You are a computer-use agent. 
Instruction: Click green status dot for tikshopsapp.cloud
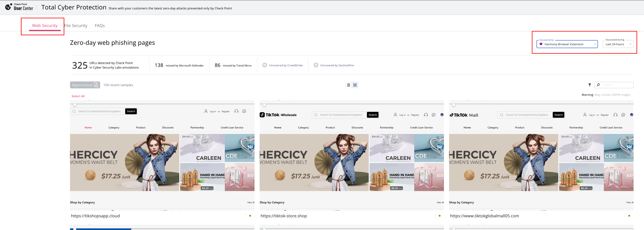click(x=250, y=216)
